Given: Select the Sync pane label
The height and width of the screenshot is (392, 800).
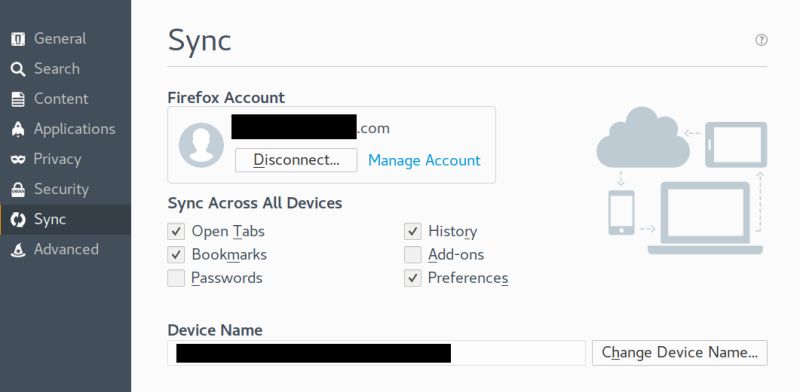Looking at the screenshot, I should click(50, 219).
